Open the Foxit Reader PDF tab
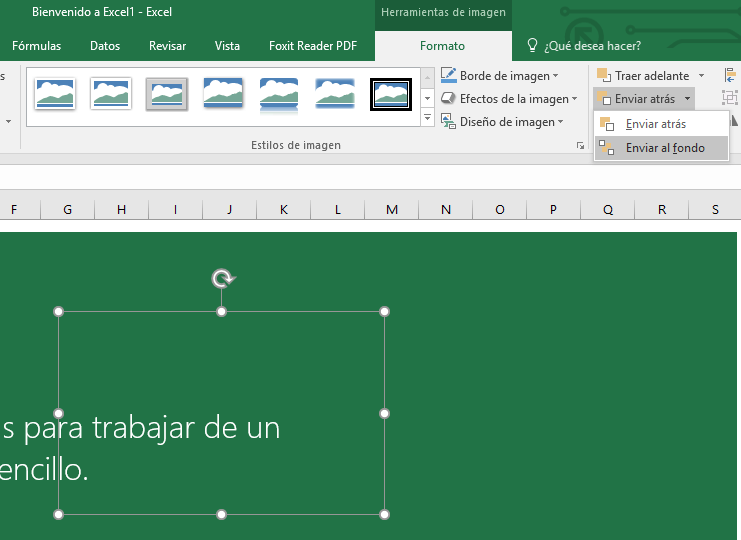The width and height of the screenshot is (741, 540). tap(313, 46)
